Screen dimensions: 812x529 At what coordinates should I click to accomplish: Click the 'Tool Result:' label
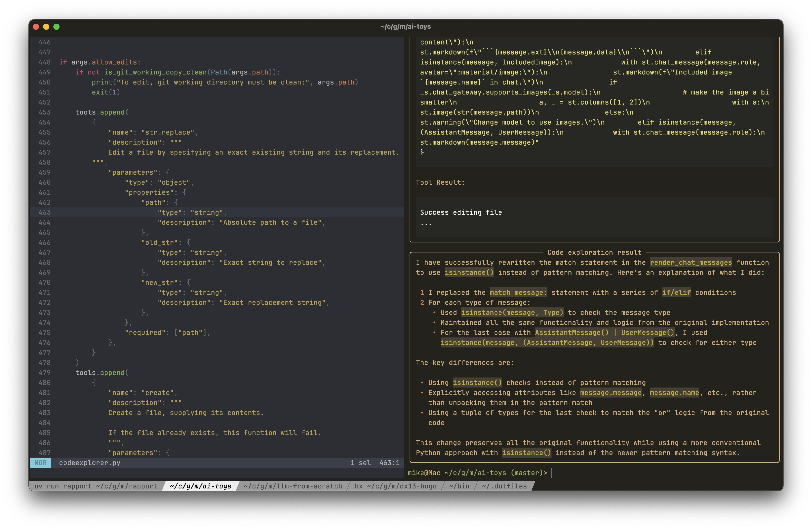[440, 182]
